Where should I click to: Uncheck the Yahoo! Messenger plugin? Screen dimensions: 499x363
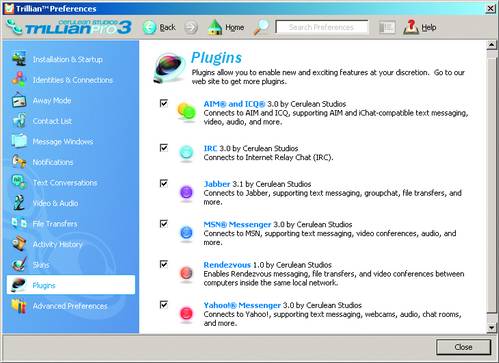click(x=164, y=304)
